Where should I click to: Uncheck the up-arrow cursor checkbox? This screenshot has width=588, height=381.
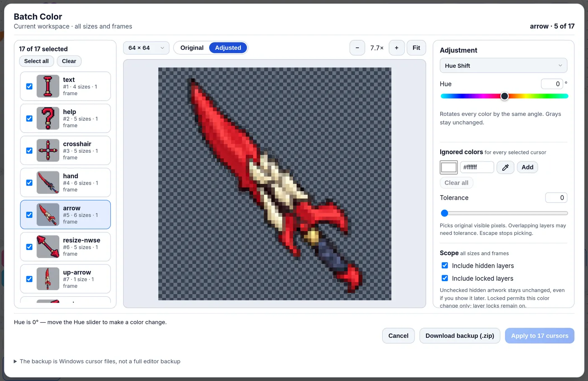tap(29, 279)
